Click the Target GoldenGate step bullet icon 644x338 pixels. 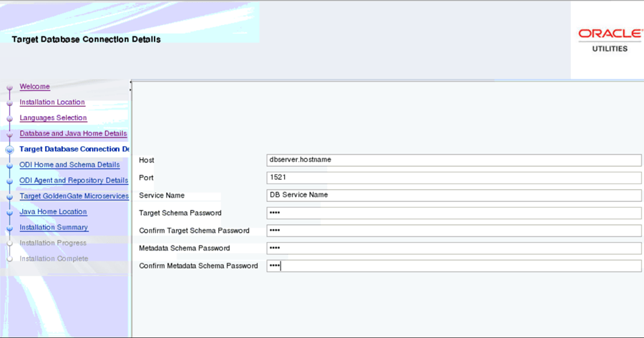point(10,196)
